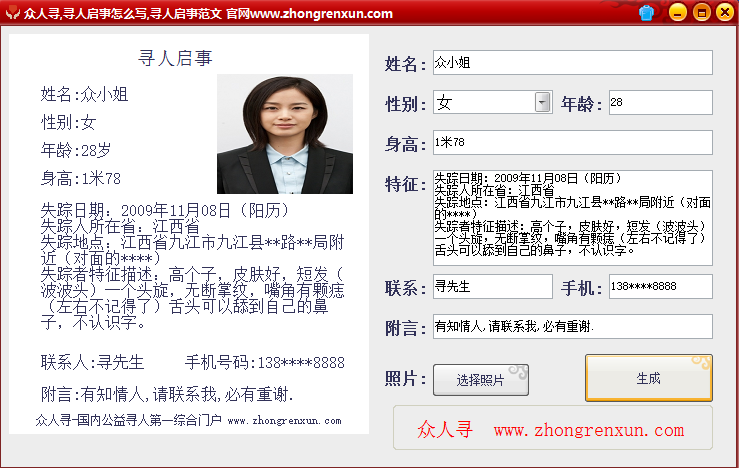Click the 年龄 input field showing 28

coord(660,102)
